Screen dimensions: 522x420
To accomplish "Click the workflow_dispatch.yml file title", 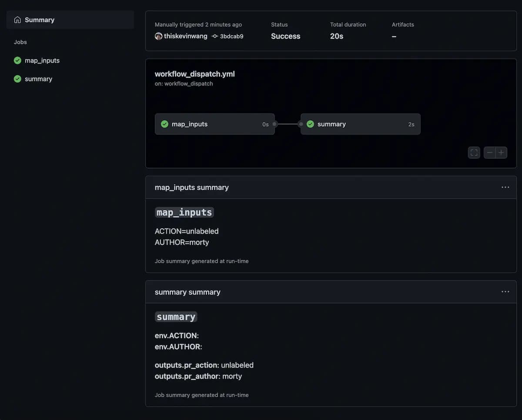I will coord(194,74).
